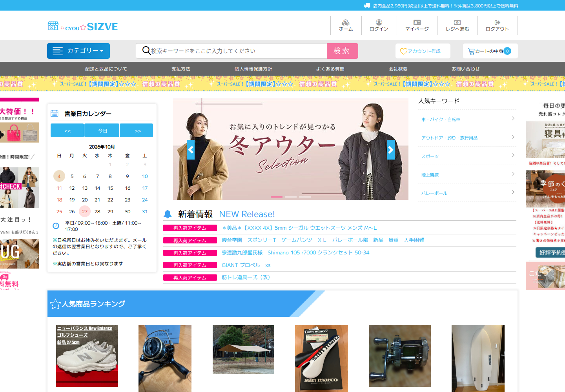This screenshot has width=565, height=392.
Task: Open the cart カートの中身
Action: (490, 51)
